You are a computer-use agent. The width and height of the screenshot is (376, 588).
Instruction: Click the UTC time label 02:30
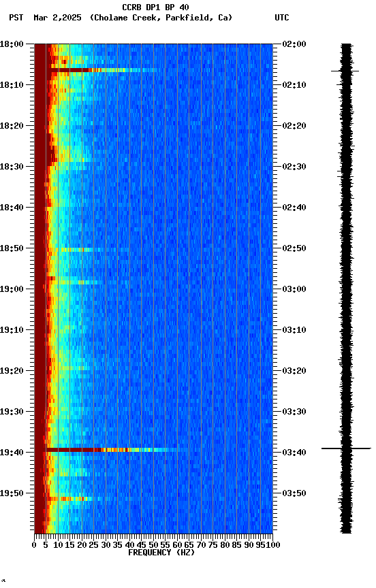pos(294,167)
